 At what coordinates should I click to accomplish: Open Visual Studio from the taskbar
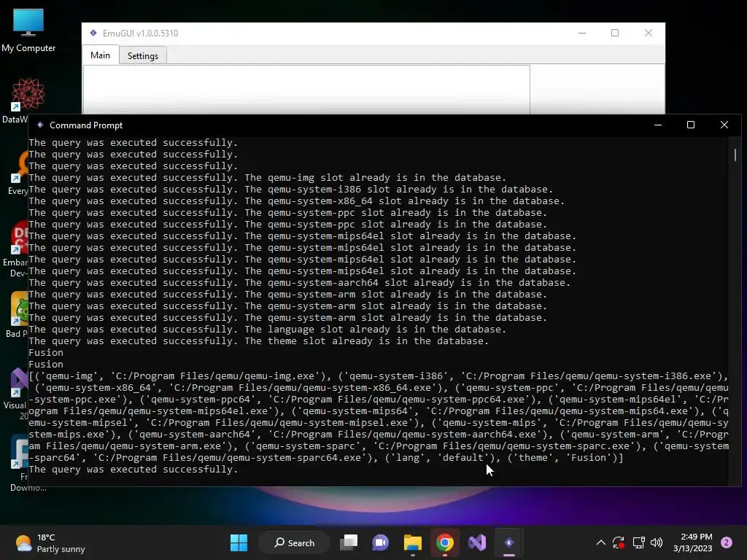477,542
